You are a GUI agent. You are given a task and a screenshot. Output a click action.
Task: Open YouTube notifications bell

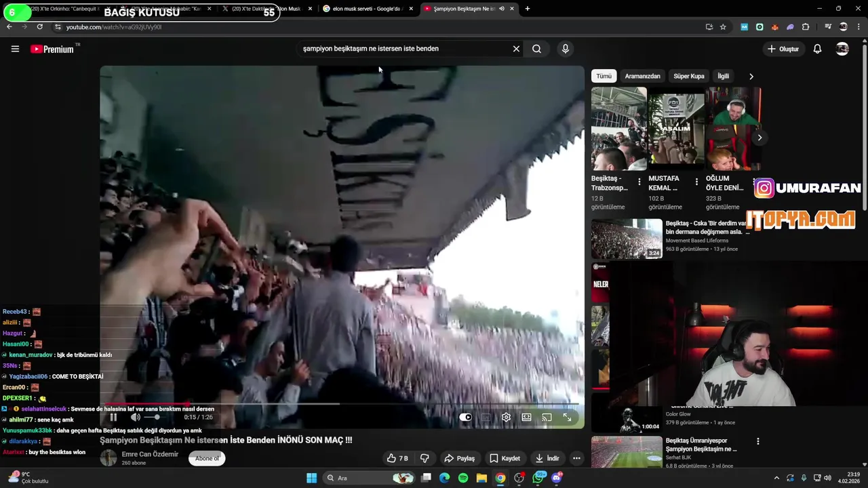click(817, 49)
